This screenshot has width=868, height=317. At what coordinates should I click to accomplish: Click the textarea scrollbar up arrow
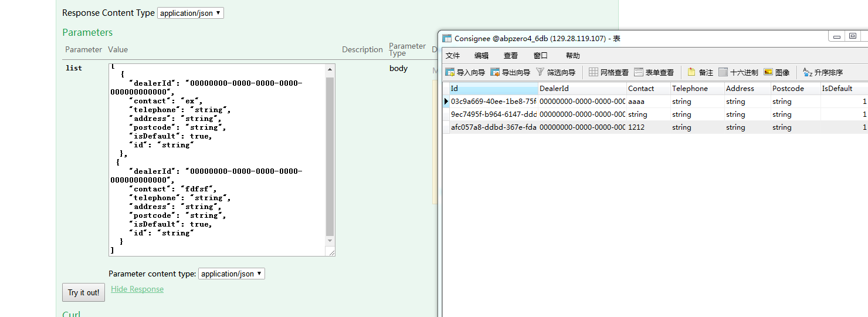[x=330, y=70]
